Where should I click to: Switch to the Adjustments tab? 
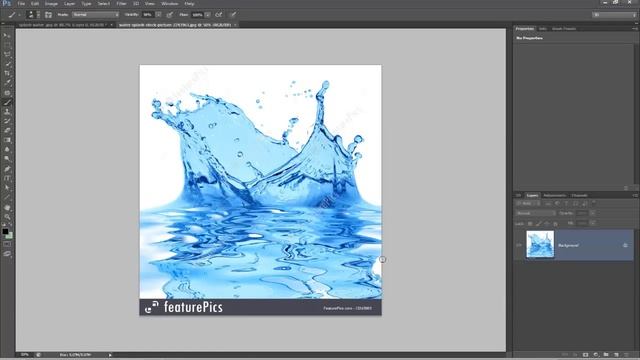[554, 196]
